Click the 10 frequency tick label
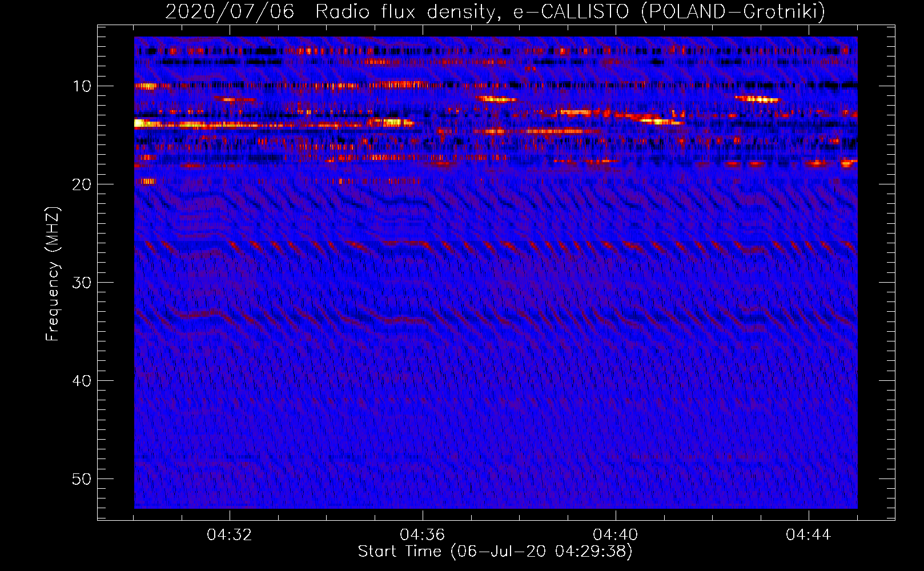This screenshot has height=571, width=924. pyautogui.click(x=82, y=86)
